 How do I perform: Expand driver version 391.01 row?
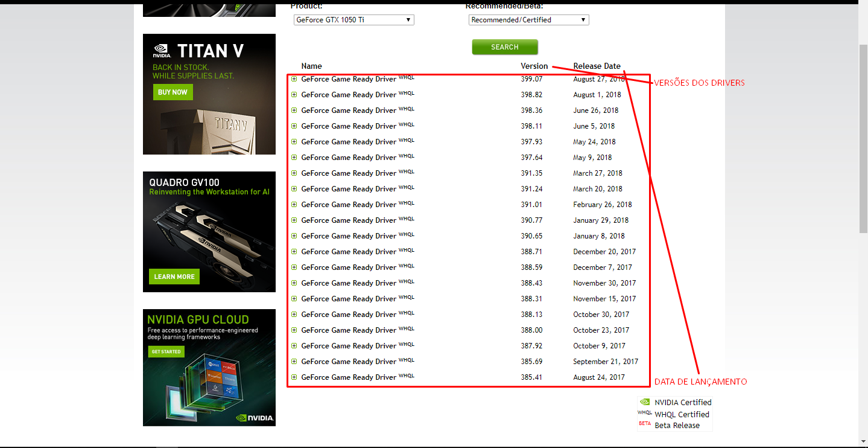pyautogui.click(x=294, y=204)
